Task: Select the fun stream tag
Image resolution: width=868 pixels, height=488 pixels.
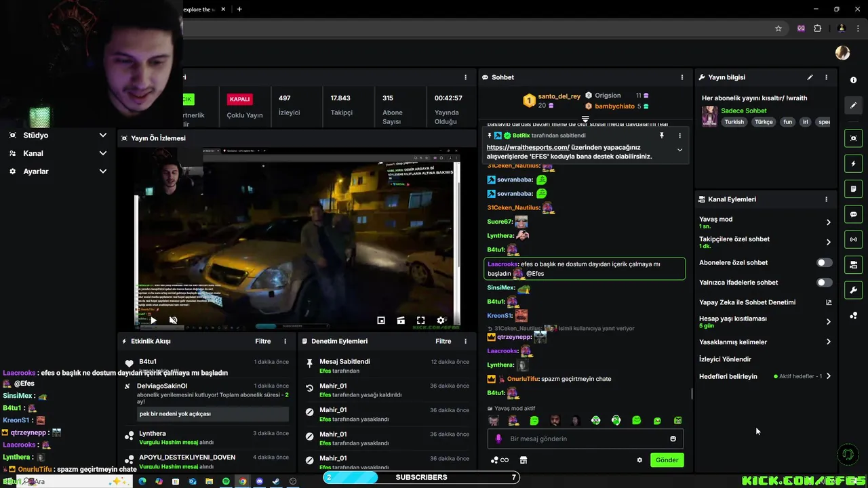Action: 787,122
